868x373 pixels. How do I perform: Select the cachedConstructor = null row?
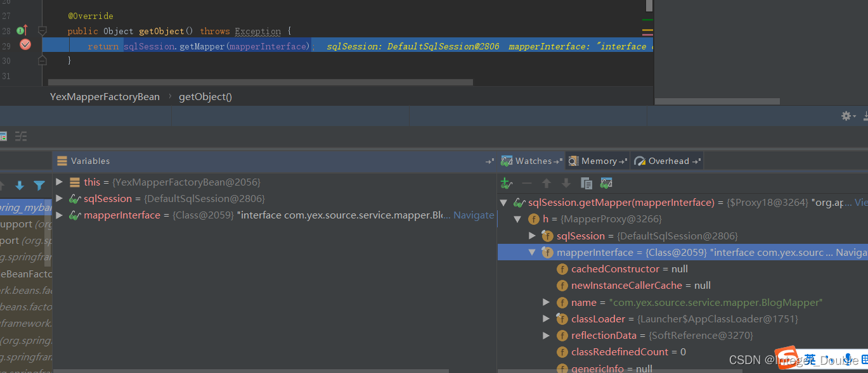click(x=683, y=269)
